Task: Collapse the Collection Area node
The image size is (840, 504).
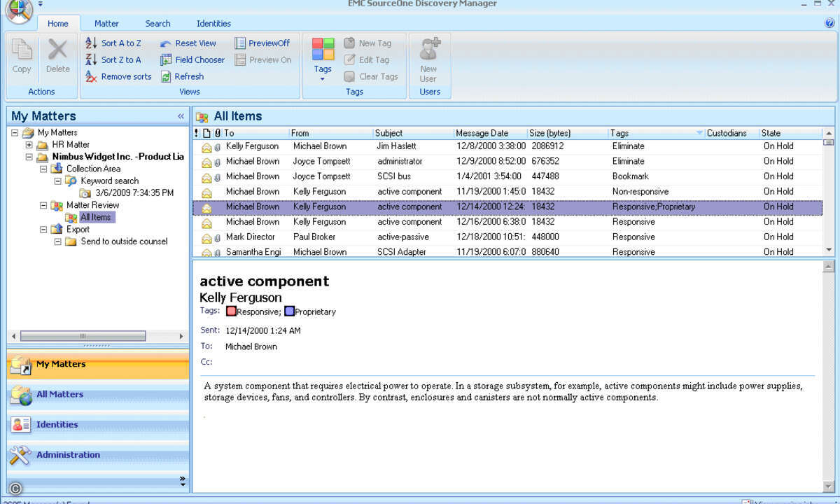Action: click(x=43, y=169)
